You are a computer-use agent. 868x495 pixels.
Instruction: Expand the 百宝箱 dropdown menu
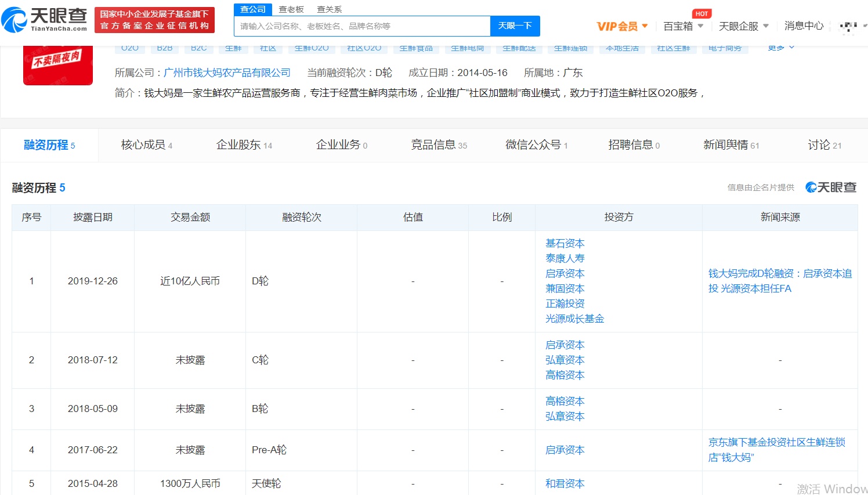click(683, 26)
